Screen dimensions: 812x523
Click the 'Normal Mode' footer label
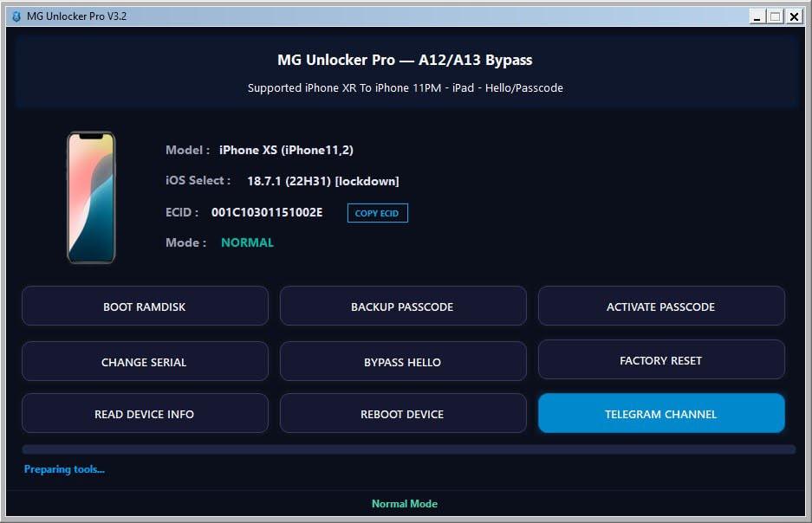click(405, 503)
